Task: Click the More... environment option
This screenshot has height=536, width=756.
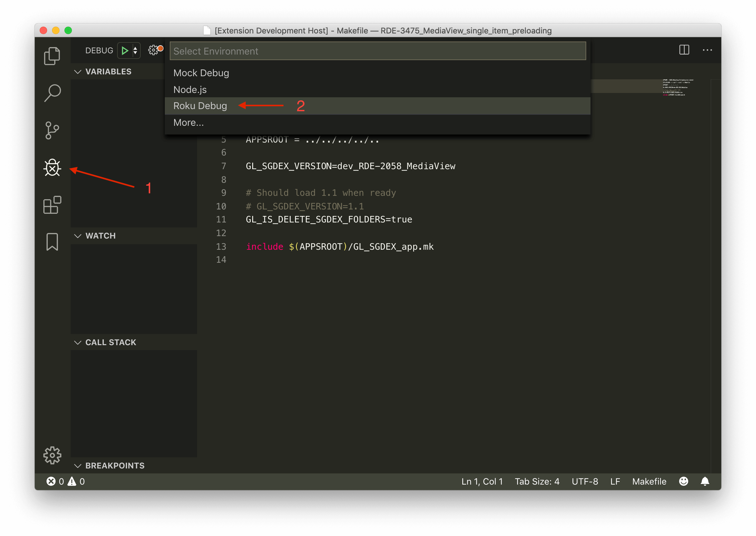Action: [188, 122]
